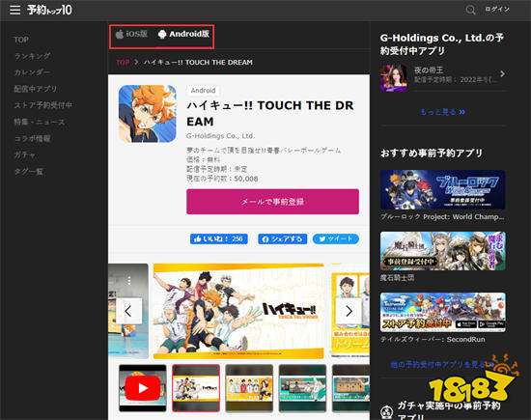
Task: Open 配信中アプリ in the sidebar
Action: pyautogui.click(x=36, y=89)
